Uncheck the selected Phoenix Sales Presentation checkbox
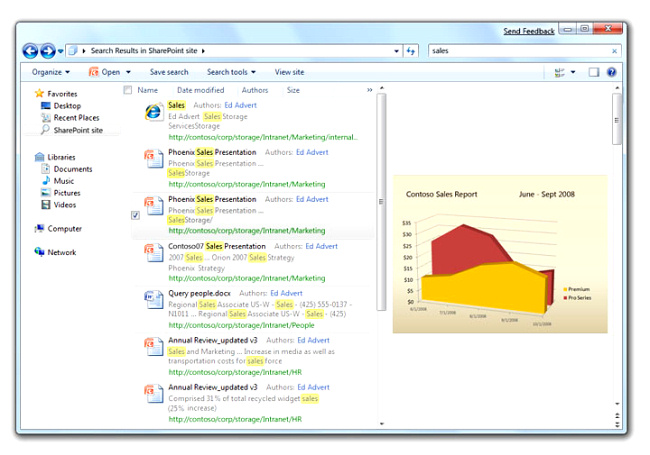The image size is (650, 455). point(135,215)
